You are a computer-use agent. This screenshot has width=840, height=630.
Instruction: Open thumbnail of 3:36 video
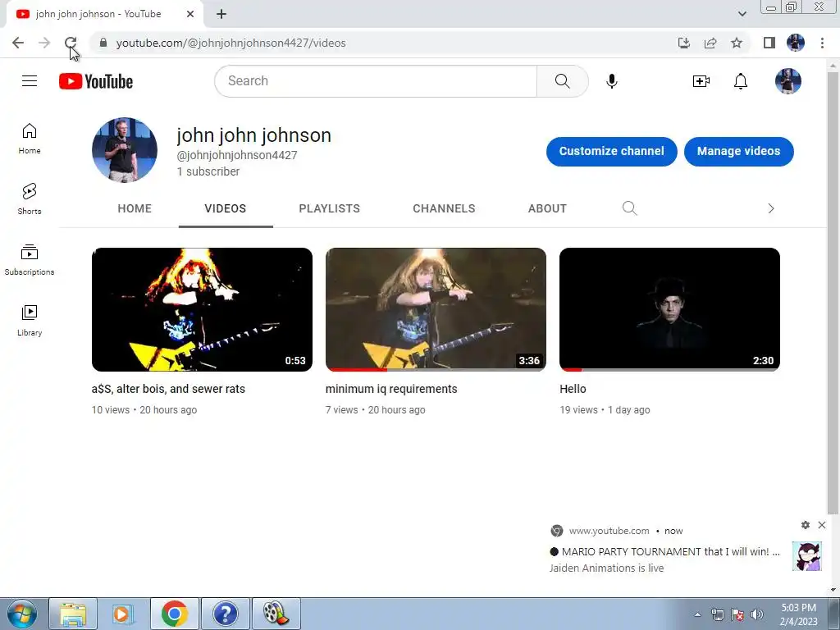click(436, 309)
